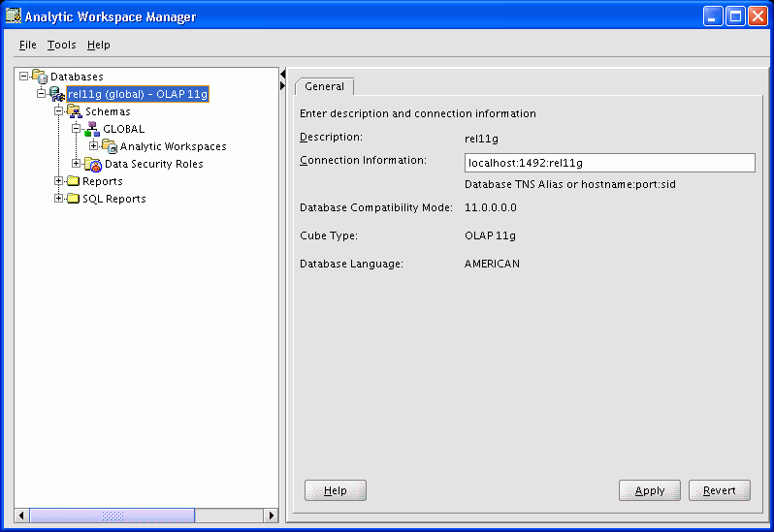Click the Analytic Workspace Manager title bar icon

click(14, 16)
